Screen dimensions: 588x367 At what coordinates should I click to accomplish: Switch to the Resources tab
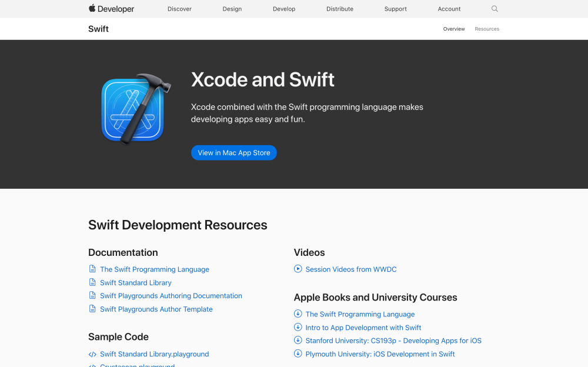click(487, 29)
